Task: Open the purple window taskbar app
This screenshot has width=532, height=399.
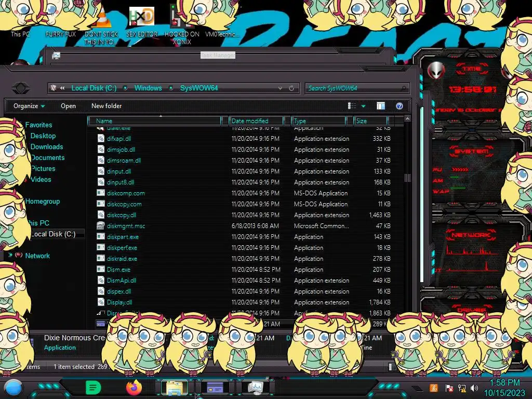Action: click(x=215, y=388)
